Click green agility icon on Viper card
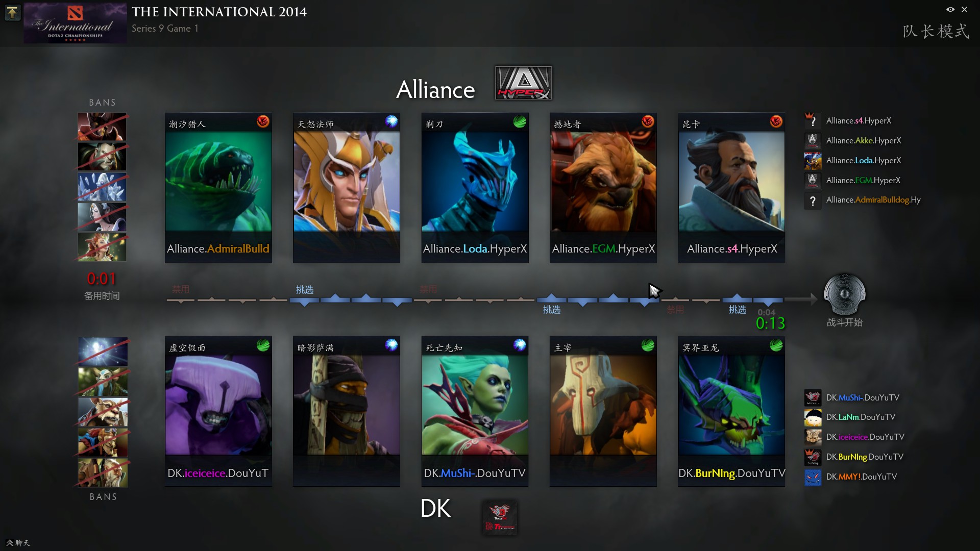Screen dimensions: 980x551 click(x=776, y=345)
